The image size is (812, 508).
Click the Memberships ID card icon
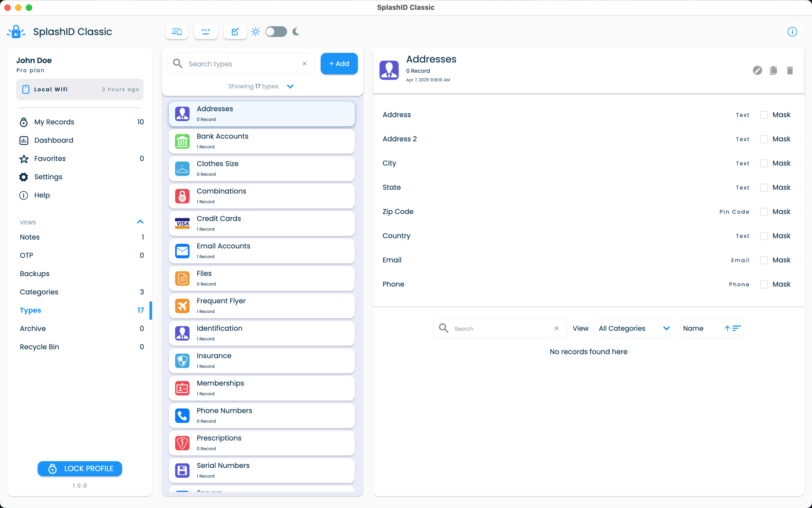pyautogui.click(x=182, y=388)
